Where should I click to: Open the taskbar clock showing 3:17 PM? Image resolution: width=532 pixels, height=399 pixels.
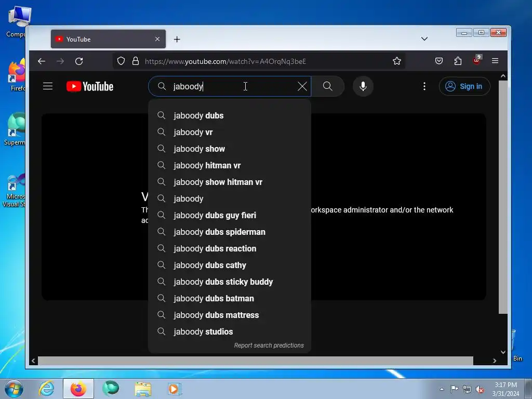506,389
